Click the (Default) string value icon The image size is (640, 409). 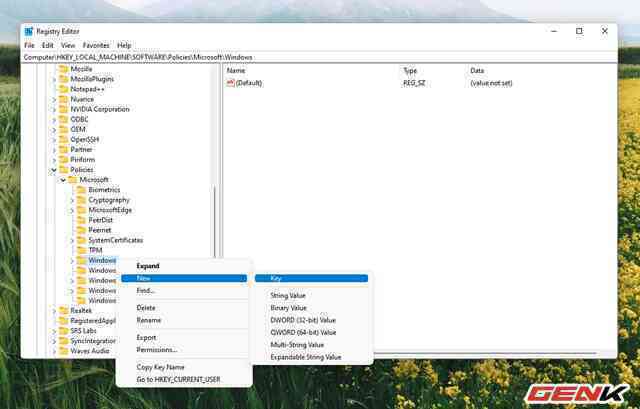231,83
